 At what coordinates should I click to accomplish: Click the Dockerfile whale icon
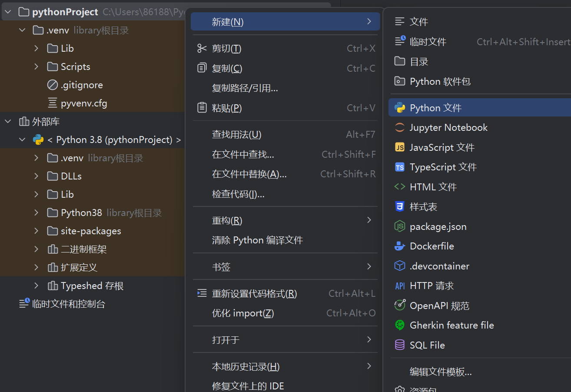pos(400,246)
